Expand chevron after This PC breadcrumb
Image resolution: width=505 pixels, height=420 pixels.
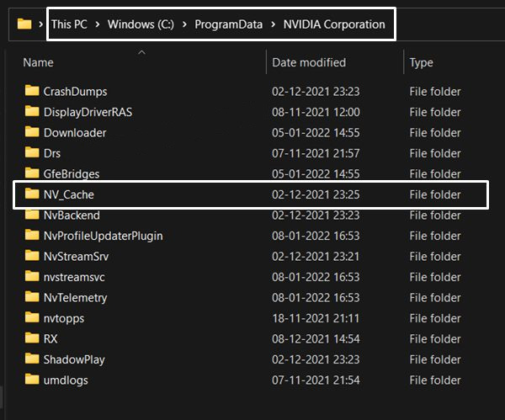(x=98, y=24)
